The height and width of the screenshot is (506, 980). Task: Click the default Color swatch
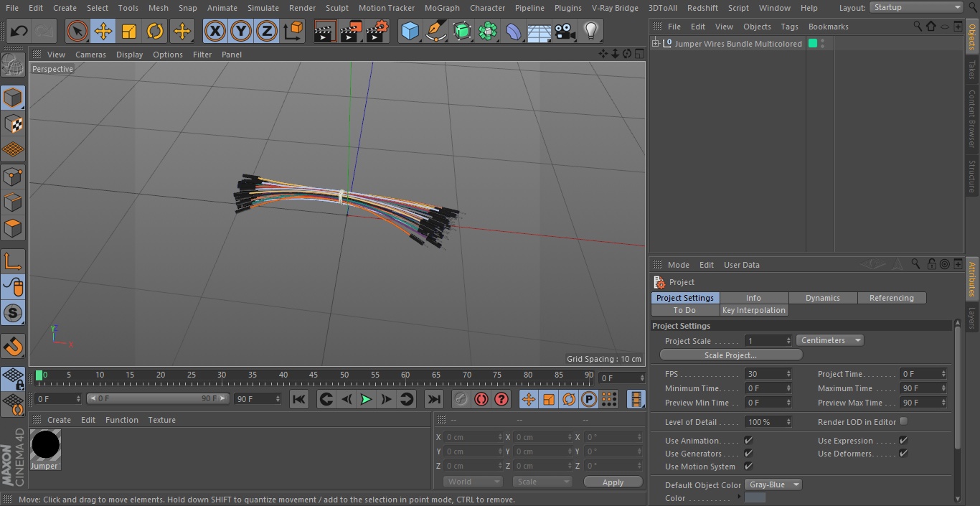pos(755,497)
